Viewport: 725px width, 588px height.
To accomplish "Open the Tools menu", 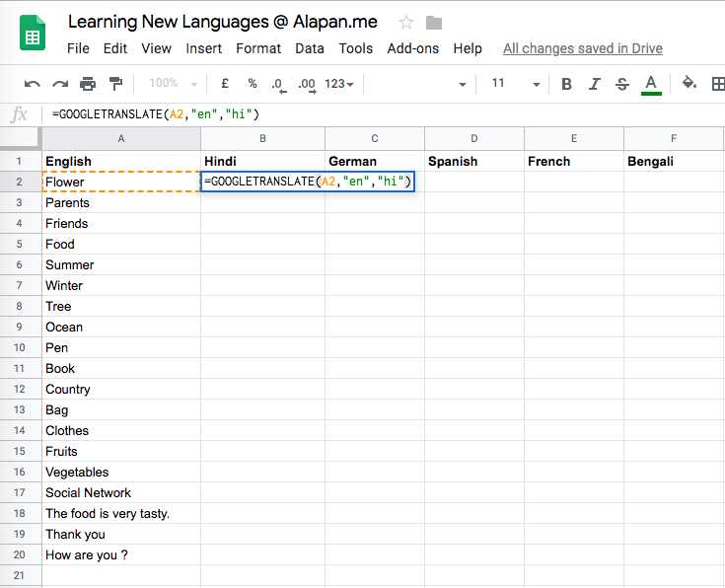I will pos(355,48).
